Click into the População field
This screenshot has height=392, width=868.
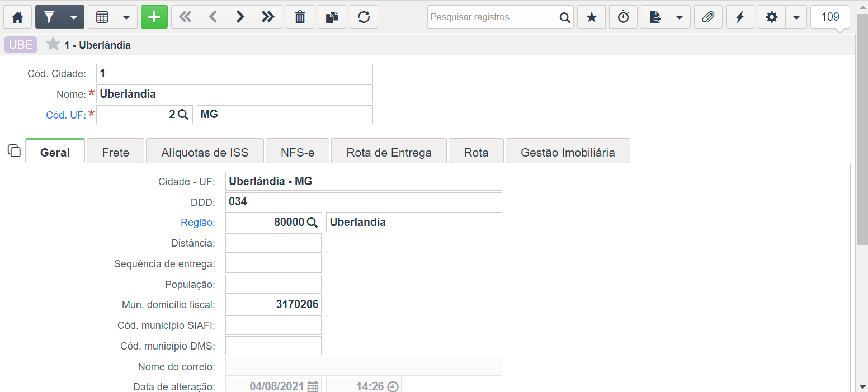[273, 285]
